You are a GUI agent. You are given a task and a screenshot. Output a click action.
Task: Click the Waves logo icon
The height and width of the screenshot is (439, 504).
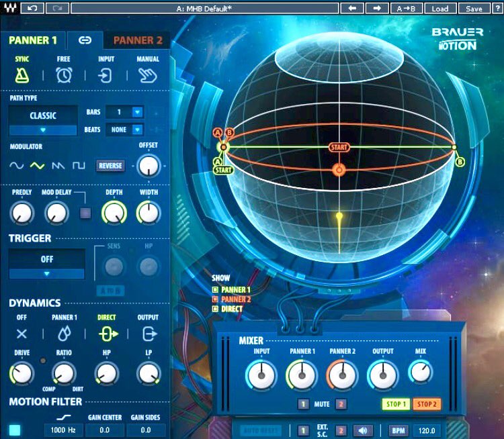coord(9,7)
